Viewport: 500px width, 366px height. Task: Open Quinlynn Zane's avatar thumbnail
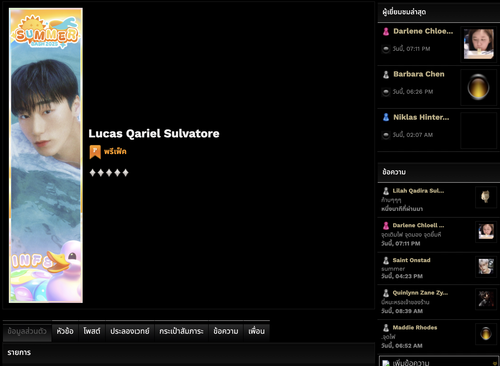[486, 299]
